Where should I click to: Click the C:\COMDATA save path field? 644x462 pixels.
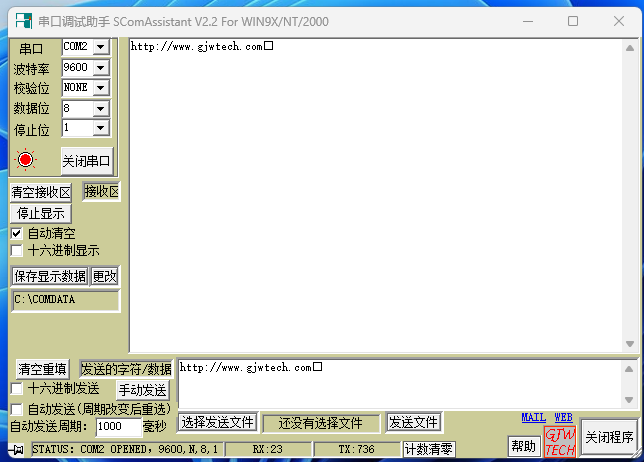coord(66,300)
